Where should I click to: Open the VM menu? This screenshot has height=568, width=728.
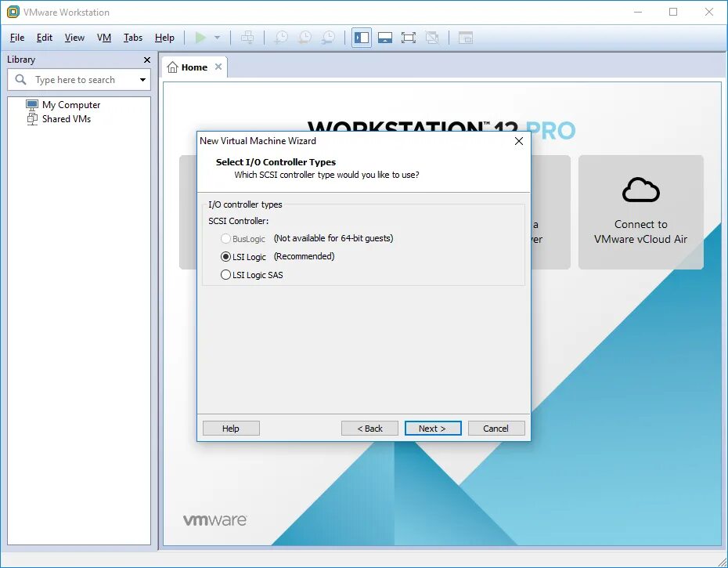(x=104, y=38)
